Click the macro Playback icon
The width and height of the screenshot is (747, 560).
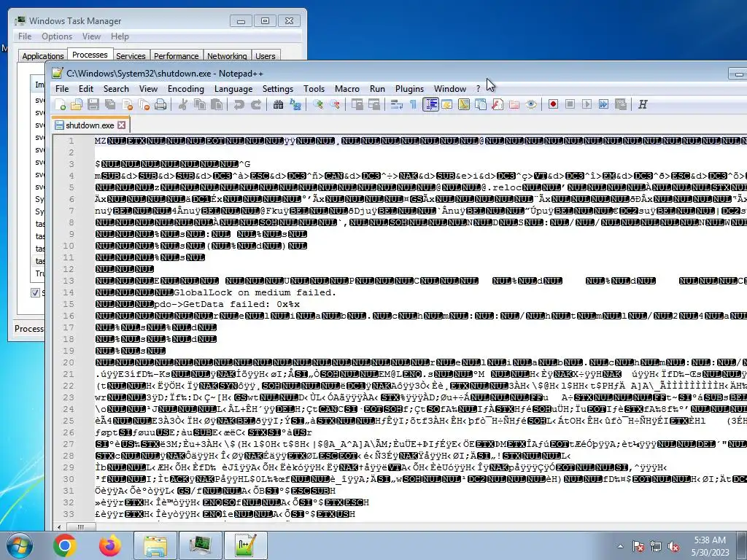(587, 105)
